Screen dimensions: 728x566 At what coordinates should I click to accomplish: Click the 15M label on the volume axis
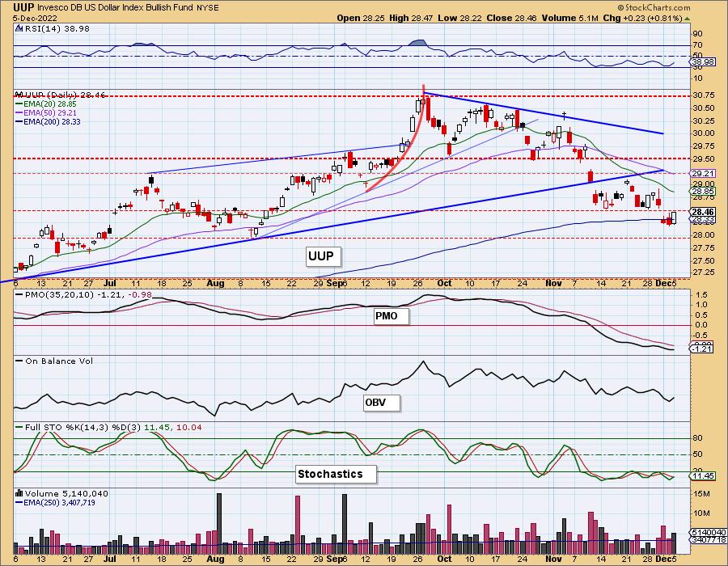(x=701, y=493)
